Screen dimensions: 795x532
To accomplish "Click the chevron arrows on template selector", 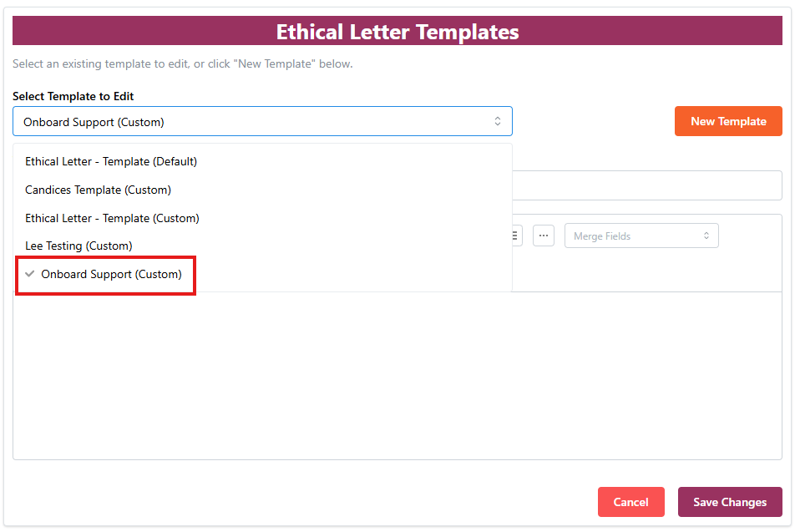I will [498, 122].
